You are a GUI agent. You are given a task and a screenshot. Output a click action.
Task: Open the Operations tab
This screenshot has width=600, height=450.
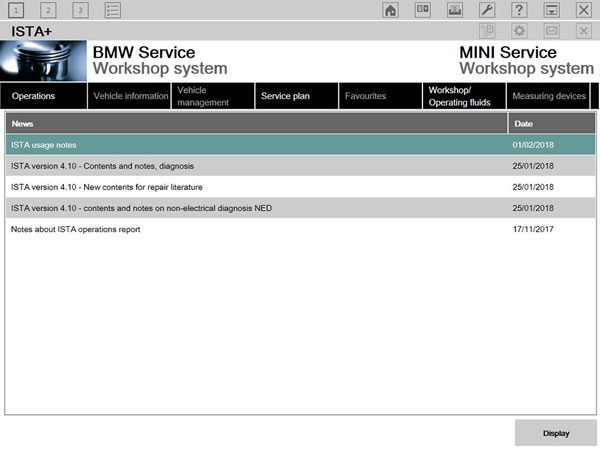pos(43,96)
